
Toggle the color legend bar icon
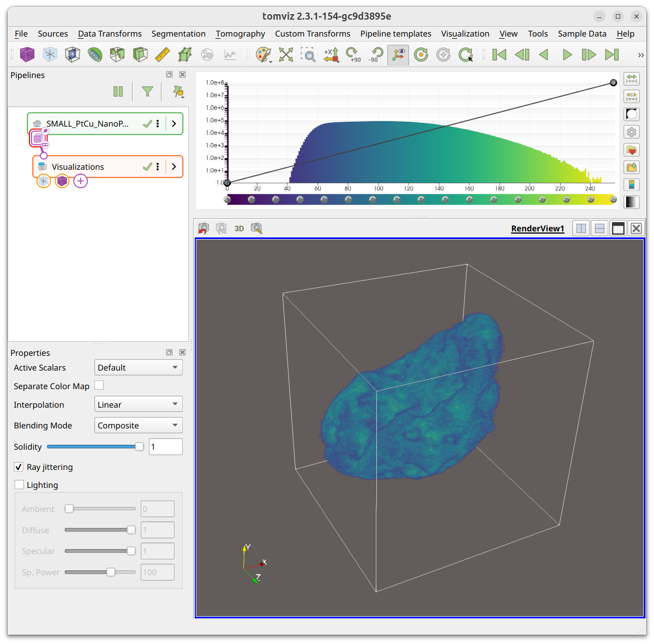point(632,184)
